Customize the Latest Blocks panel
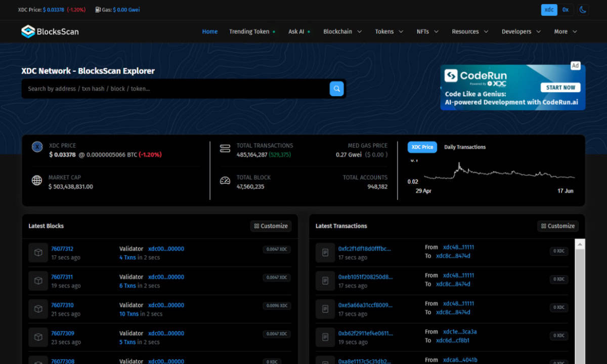The width and height of the screenshot is (607, 364). (x=271, y=226)
